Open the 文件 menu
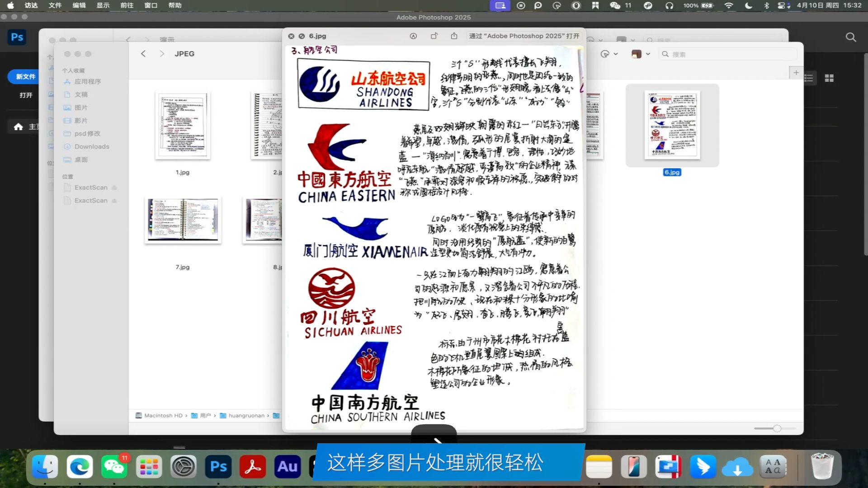 point(55,5)
